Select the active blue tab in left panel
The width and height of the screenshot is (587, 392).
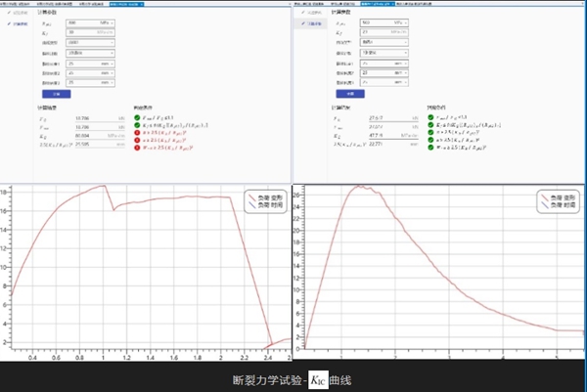126,4
